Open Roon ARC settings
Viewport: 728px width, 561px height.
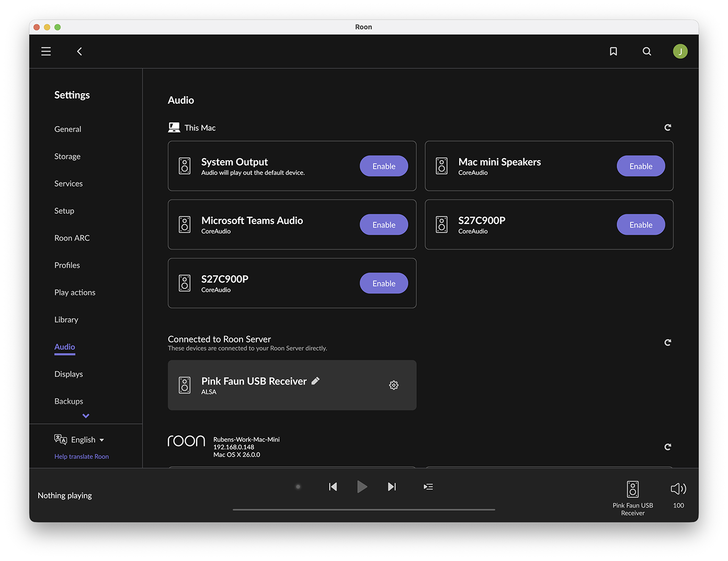point(72,238)
